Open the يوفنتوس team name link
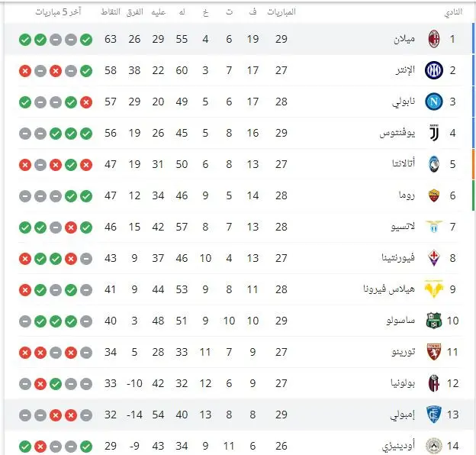 [397, 133]
